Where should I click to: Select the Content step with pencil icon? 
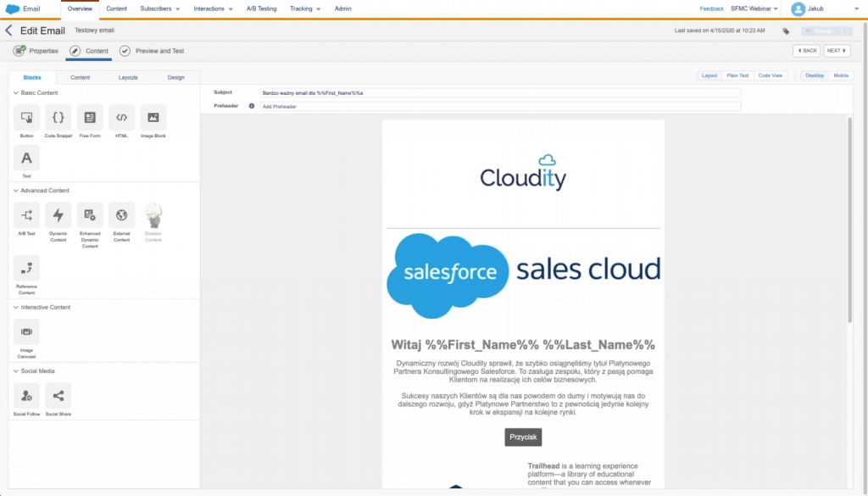[89, 51]
